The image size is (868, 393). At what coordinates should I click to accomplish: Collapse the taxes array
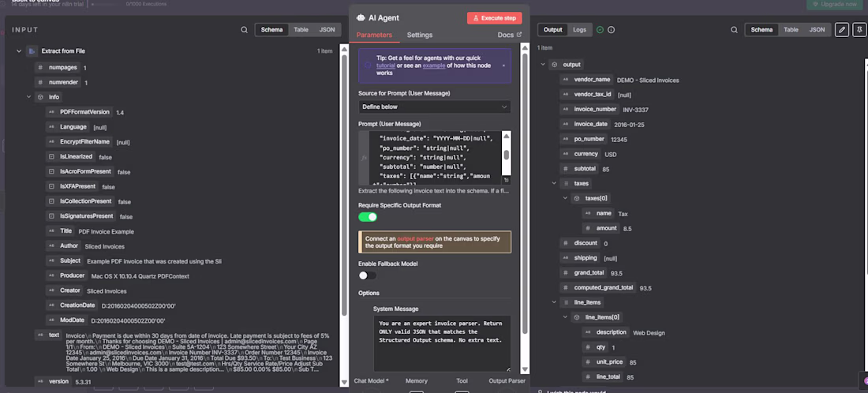(x=554, y=183)
